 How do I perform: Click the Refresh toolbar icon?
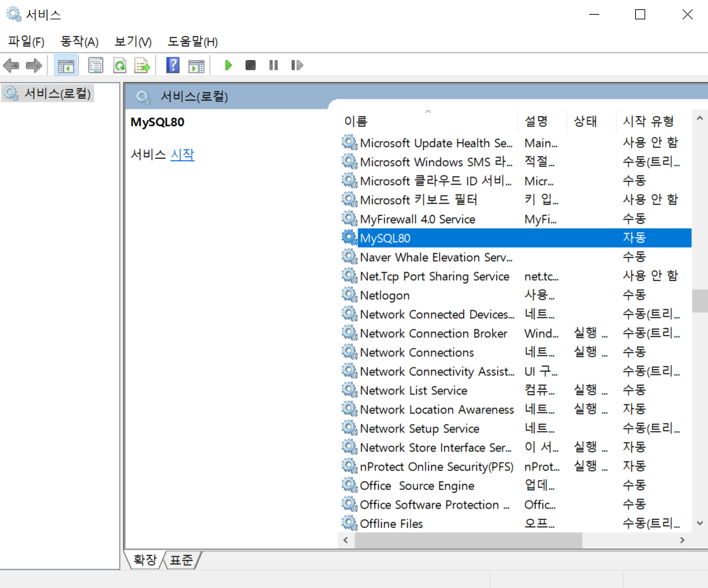[x=120, y=65]
